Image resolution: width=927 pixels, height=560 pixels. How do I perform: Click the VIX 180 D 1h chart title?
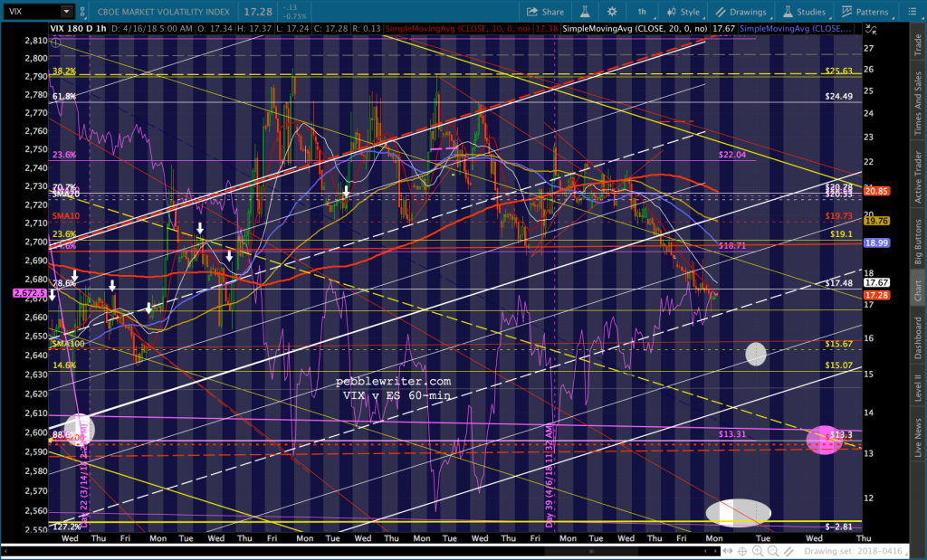click(x=79, y=28)
